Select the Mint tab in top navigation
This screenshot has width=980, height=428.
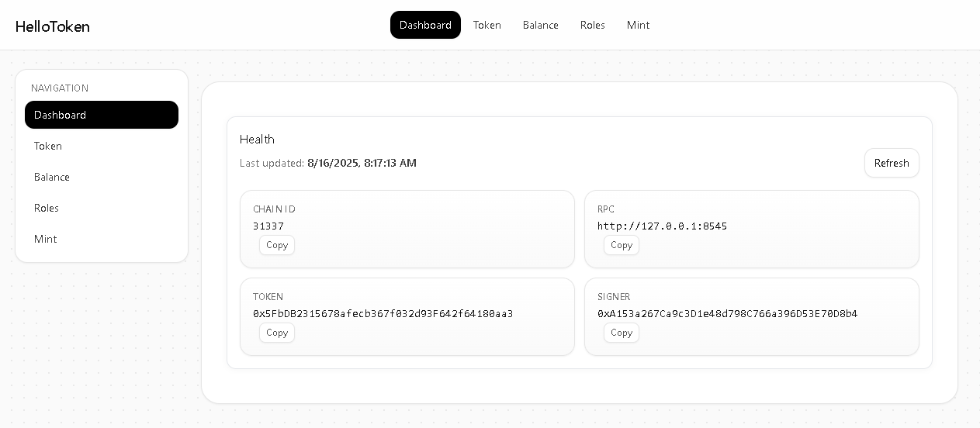coord(639,25)
